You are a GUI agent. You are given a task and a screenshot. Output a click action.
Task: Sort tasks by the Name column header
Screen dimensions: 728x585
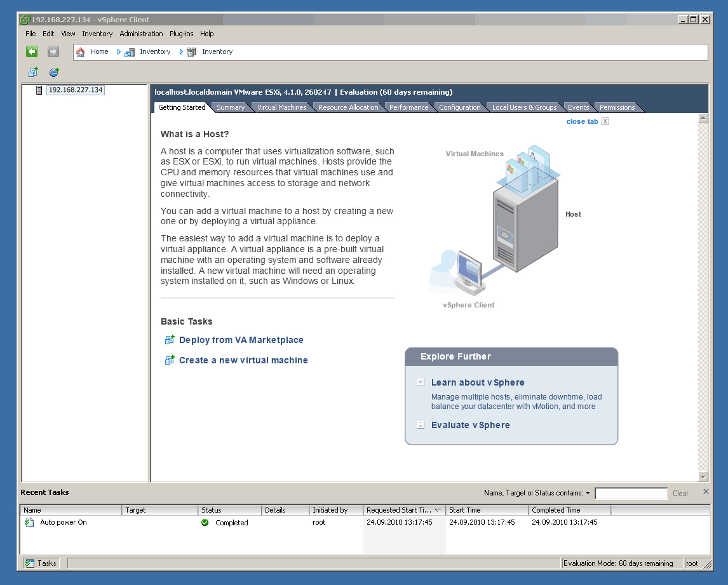pos(71,510)
